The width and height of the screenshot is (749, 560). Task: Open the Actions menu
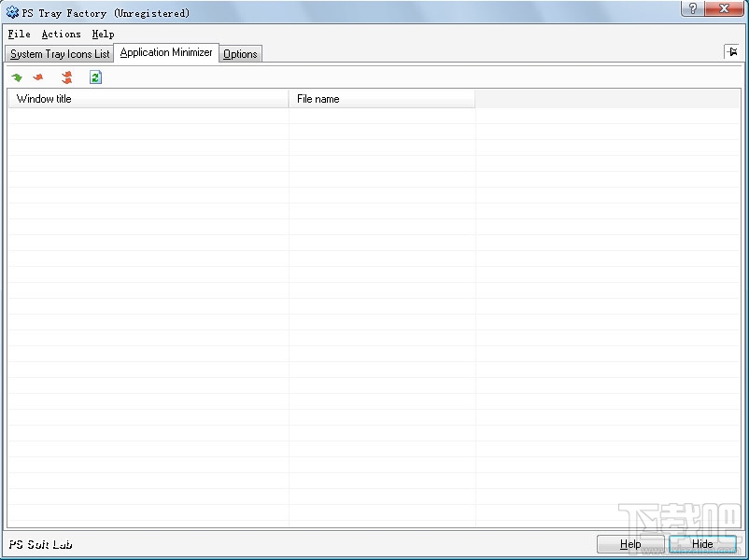(61, 34)
